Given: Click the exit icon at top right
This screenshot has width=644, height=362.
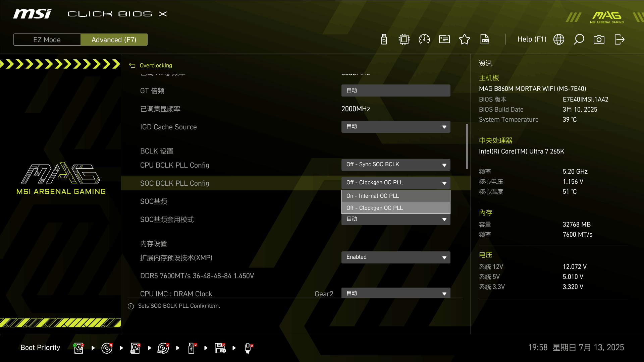Looking at the screenshot, I should point(619,40).
